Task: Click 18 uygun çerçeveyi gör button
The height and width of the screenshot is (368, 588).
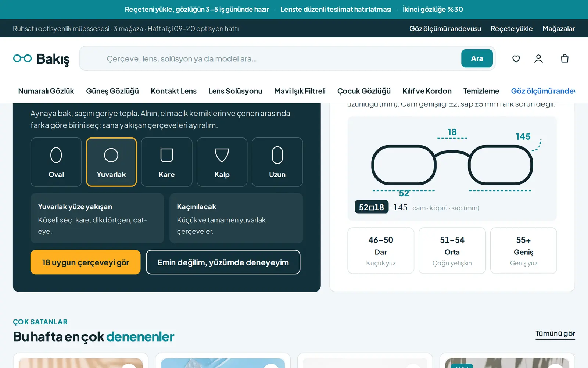Action: pos(86,262)
